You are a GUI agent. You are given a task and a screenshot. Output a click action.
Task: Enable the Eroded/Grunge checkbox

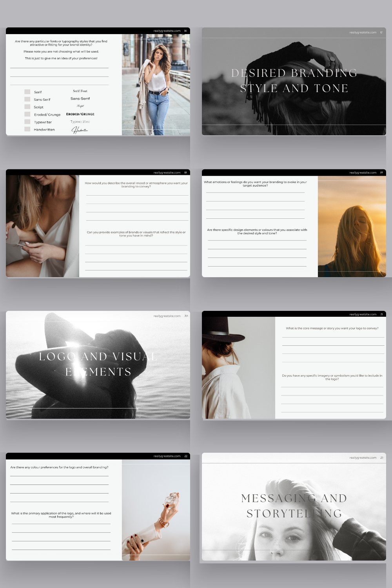tap(27, 114)
